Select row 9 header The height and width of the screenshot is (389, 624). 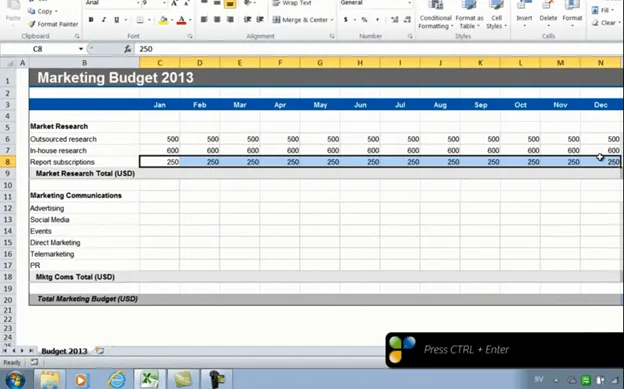point(8,174)
